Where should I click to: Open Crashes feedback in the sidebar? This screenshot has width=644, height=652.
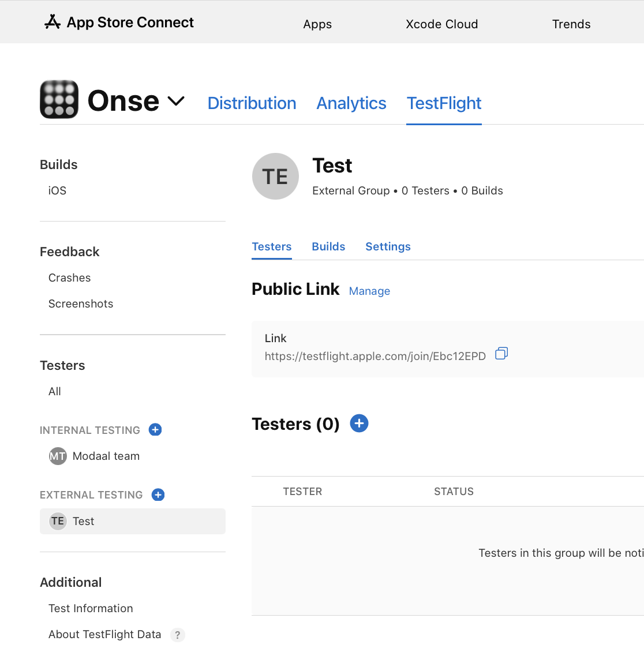pyautogui.click(x=69, y=278)
